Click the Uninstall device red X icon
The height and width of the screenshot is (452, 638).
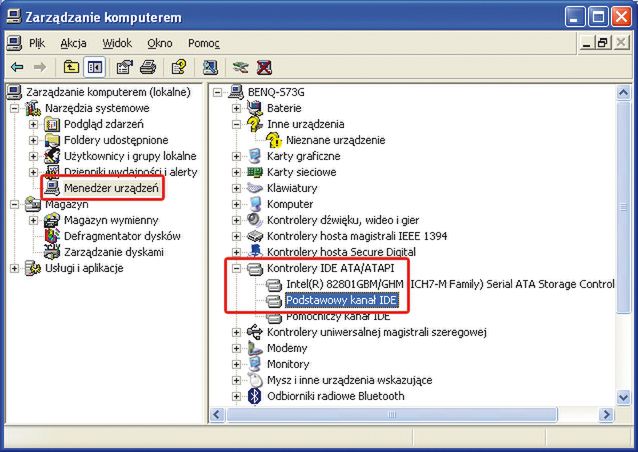click(x=264, y=67)
